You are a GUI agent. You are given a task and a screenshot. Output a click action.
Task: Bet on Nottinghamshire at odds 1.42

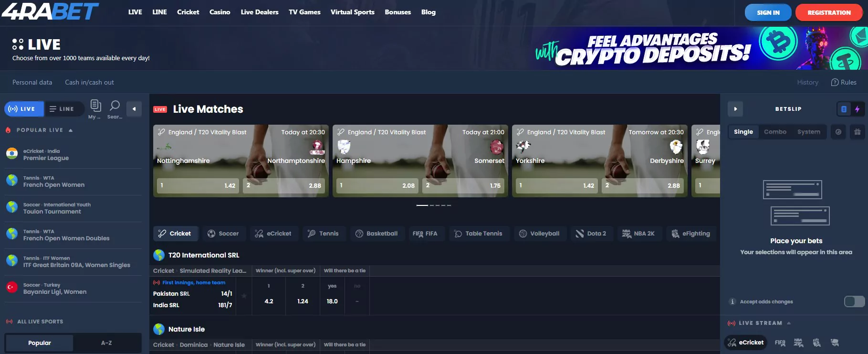click(x=198, y=185)
